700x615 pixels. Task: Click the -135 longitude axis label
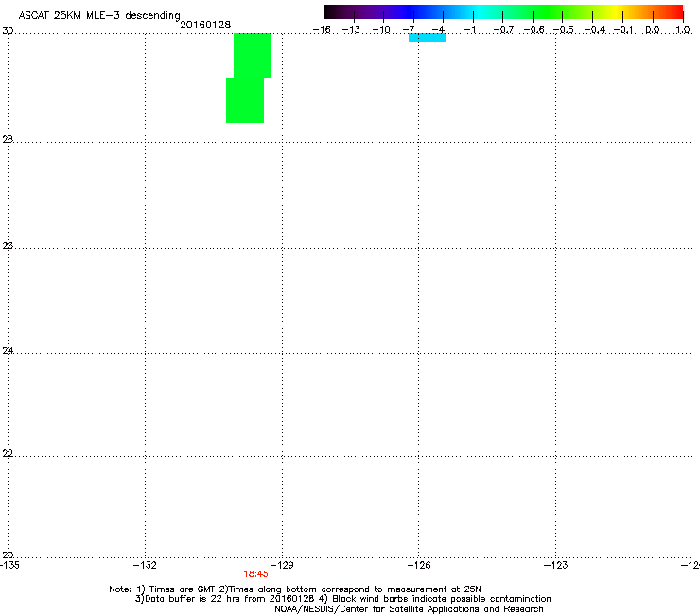point(9,565)
